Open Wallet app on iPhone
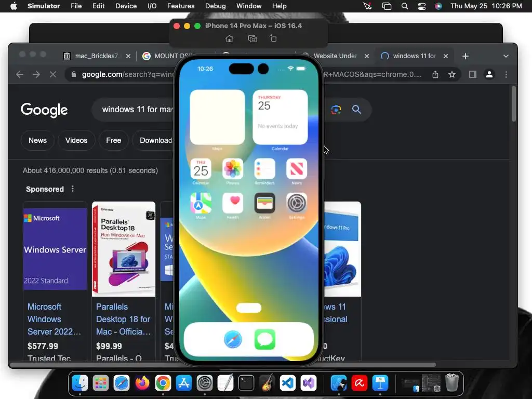This screenshot has height=399, width=532. coord(264,203)
